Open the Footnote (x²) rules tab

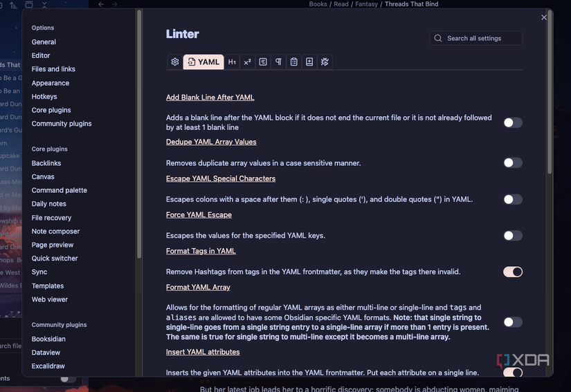pos(247,62)
